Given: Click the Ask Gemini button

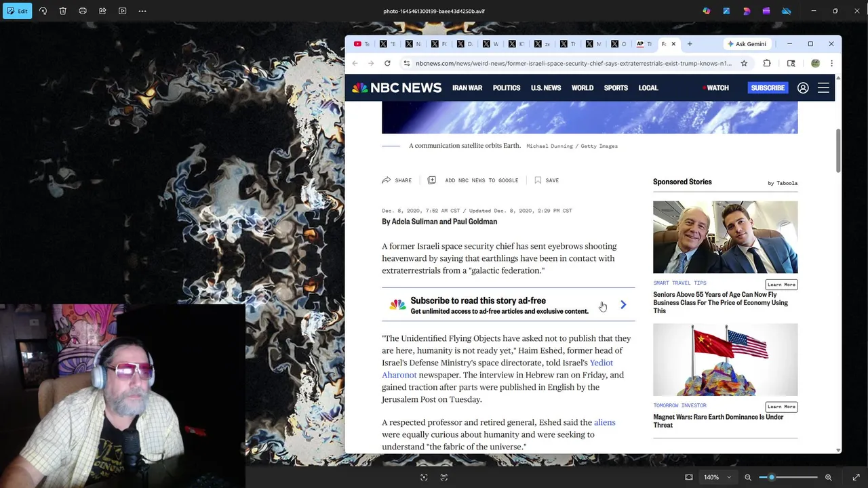Looking at the screenshot, I should (747, 44).
